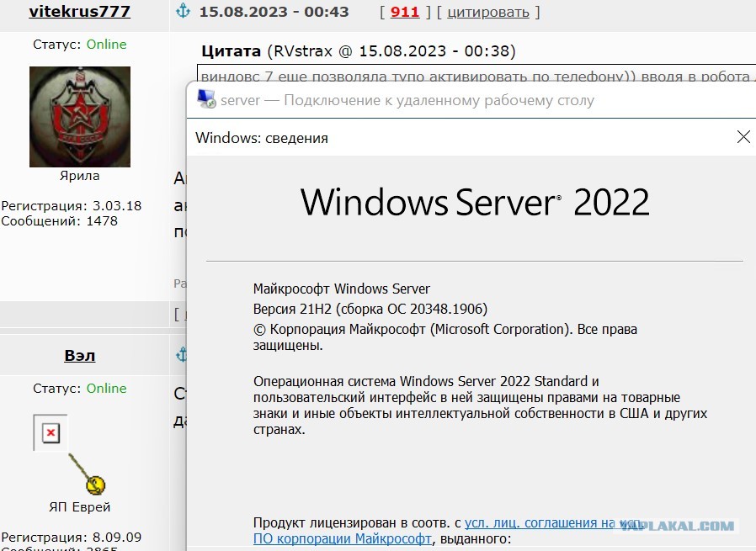The height and width of the screenshot is (551, 756).
Task: Click the anchor icon in Вэл's post header
Action: pos(181,355)
